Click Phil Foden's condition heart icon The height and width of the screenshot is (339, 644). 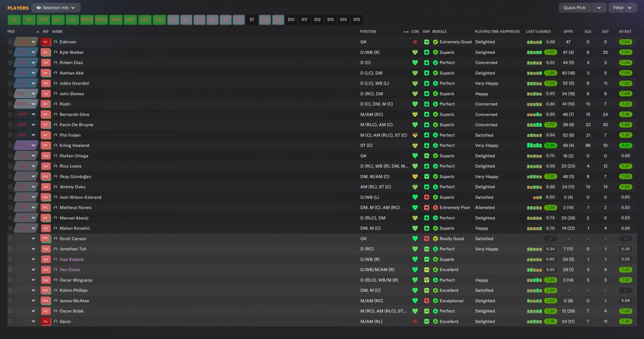coord(415,135)
